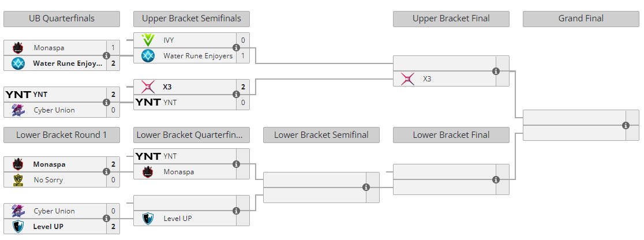Open info for Upper Bracket Final match
The width and height of the screenshot is (644, 240).
[496, 71]
